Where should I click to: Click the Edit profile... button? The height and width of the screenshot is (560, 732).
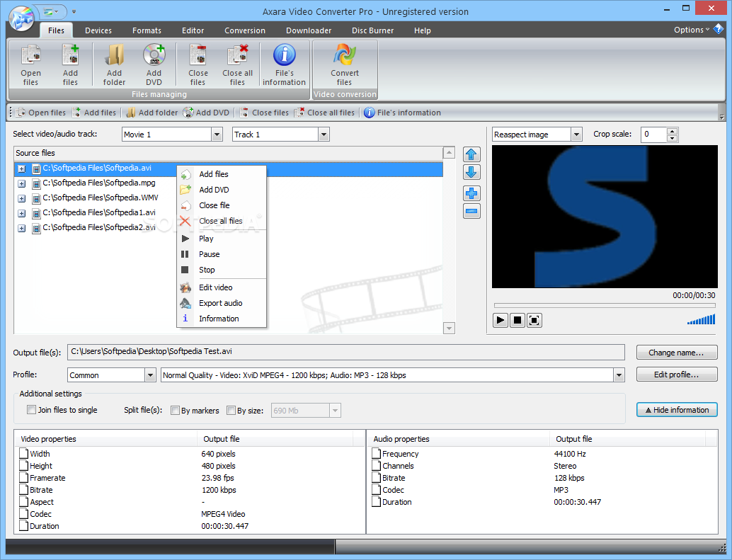click(677, 375)
